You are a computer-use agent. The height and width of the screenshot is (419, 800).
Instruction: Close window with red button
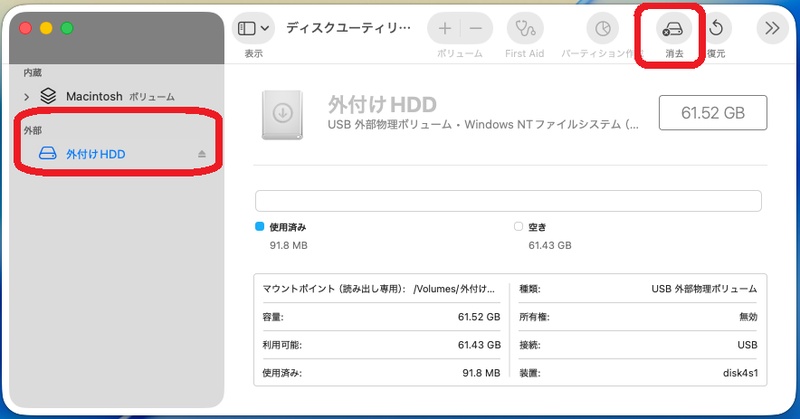coord(26,28)
